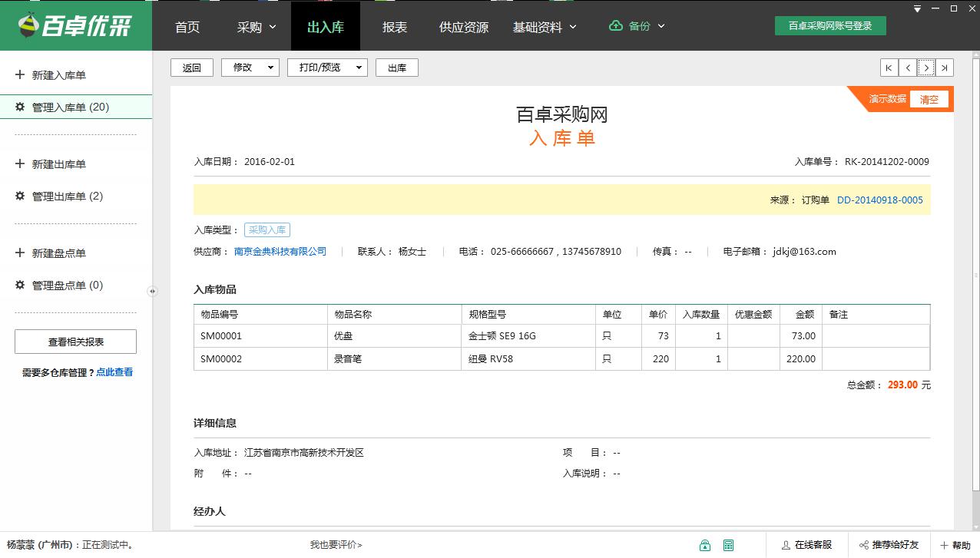Go to the next record
The image size is (980, 558).
[926, 68]
